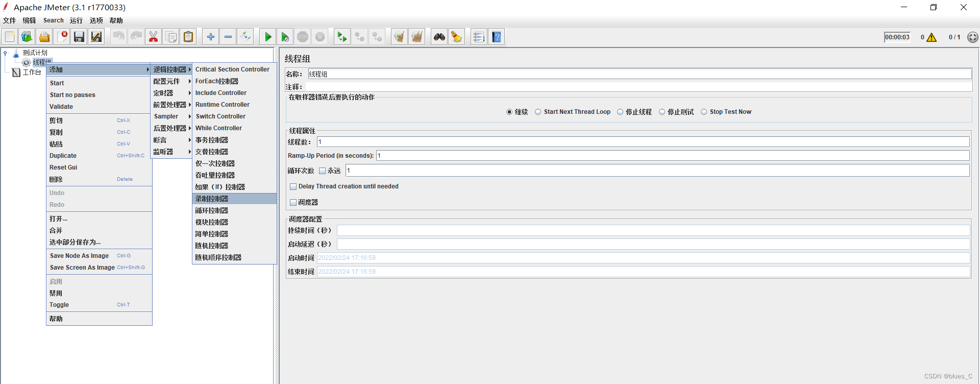The image size is (980, 384).
Task: Click the Copy toolbar icon
Action: click(171, 37)
